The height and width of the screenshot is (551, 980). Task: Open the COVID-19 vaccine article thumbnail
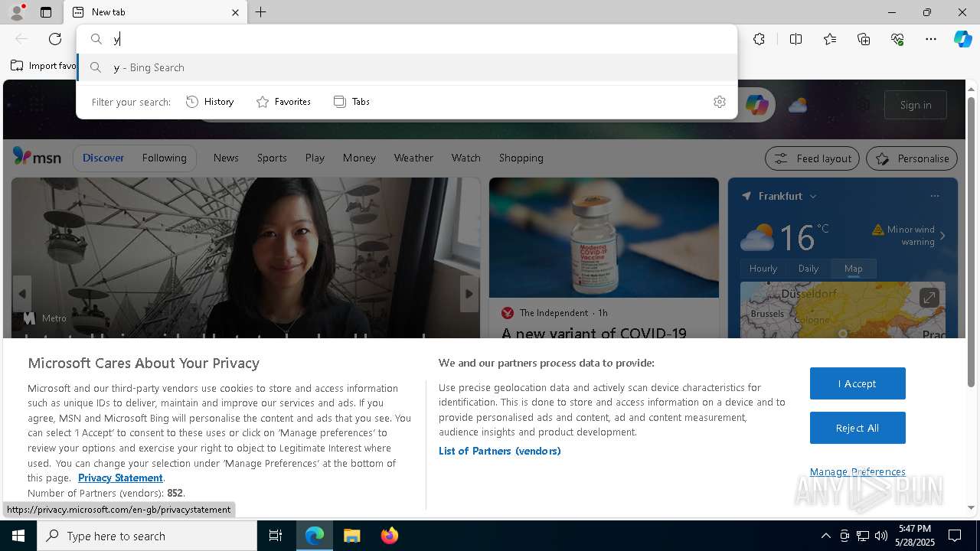pos(604,237)
